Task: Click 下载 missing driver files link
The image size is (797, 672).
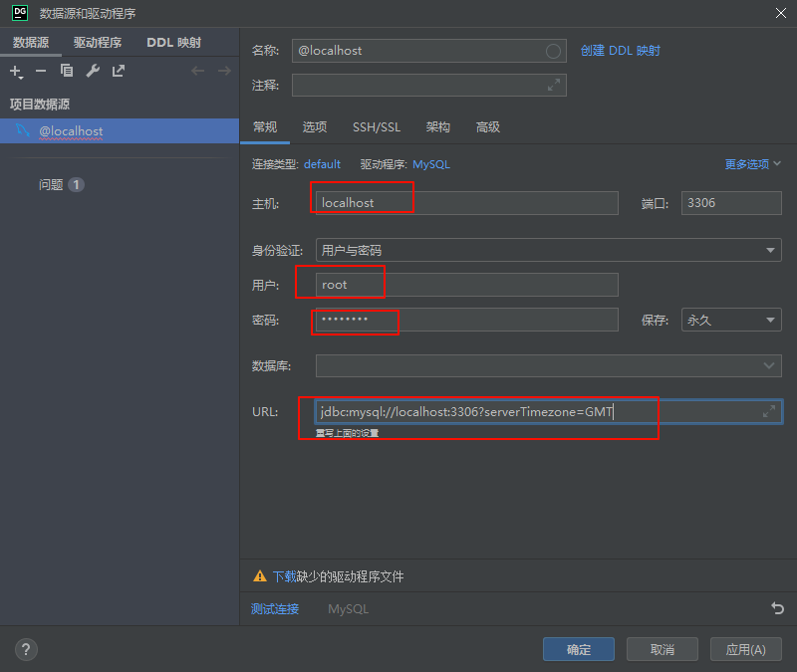Action: (284, 576)
